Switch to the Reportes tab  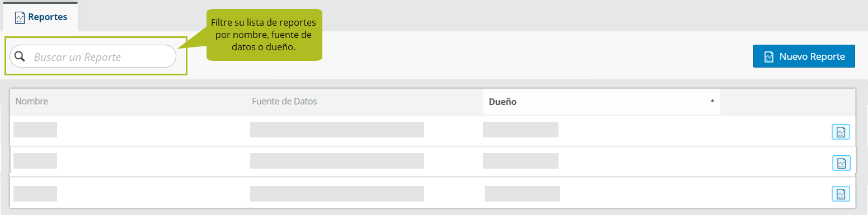coord(41,17)
